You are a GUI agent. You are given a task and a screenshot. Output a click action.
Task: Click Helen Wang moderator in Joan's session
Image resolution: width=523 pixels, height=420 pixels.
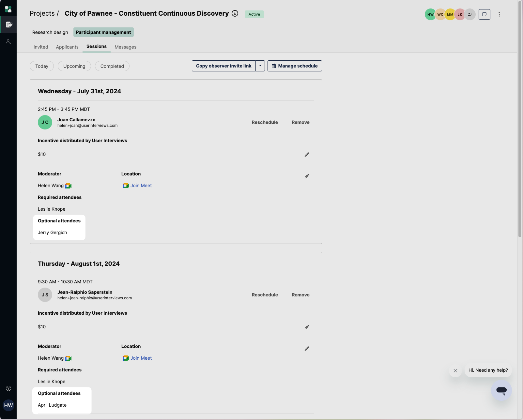tap(51, 186)
